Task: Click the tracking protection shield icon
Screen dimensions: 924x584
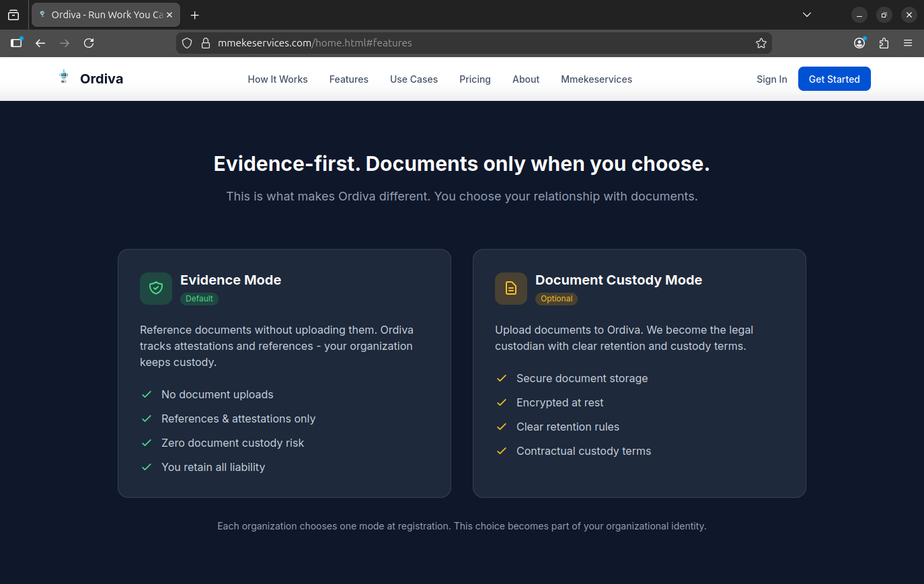Action: (188, 43)
